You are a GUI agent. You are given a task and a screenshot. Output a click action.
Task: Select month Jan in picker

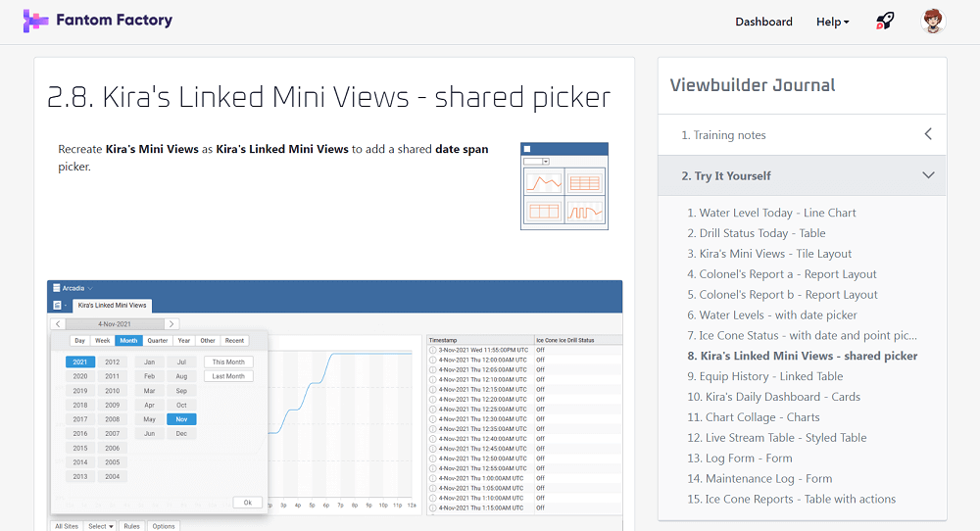[x=149, y=362]
